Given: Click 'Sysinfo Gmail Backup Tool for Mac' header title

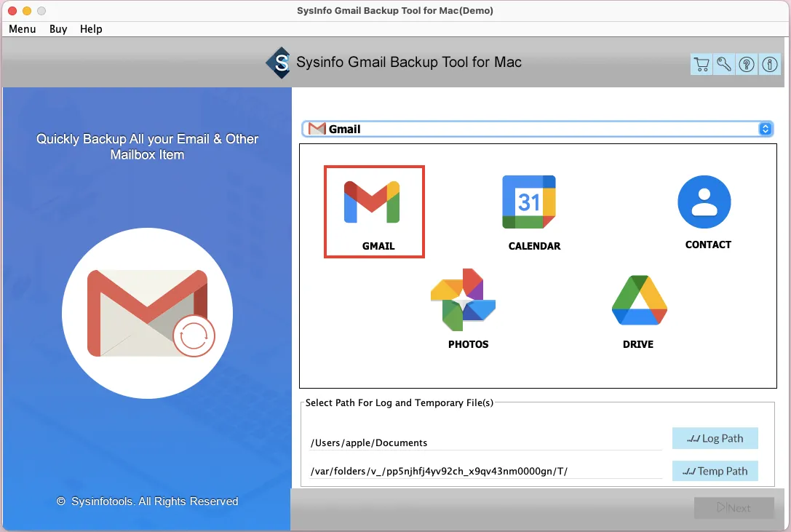Looking at the screenshot, I should click(409, 62).
